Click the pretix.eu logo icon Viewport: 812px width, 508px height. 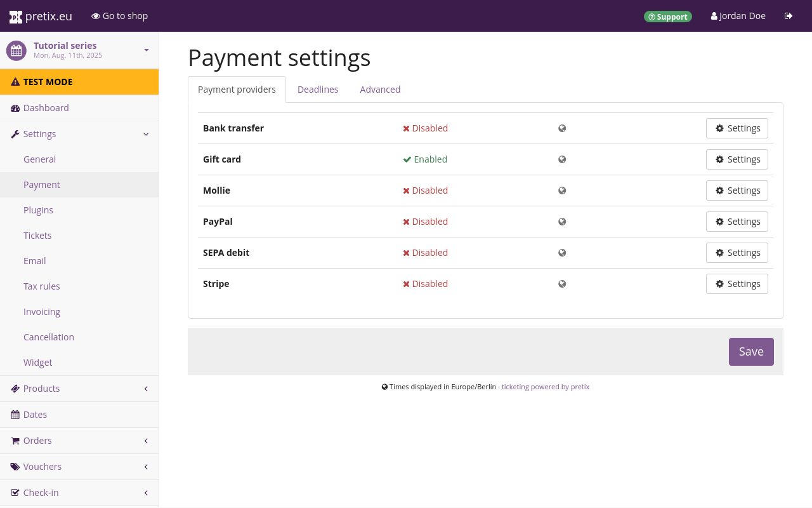pos(16,17)
